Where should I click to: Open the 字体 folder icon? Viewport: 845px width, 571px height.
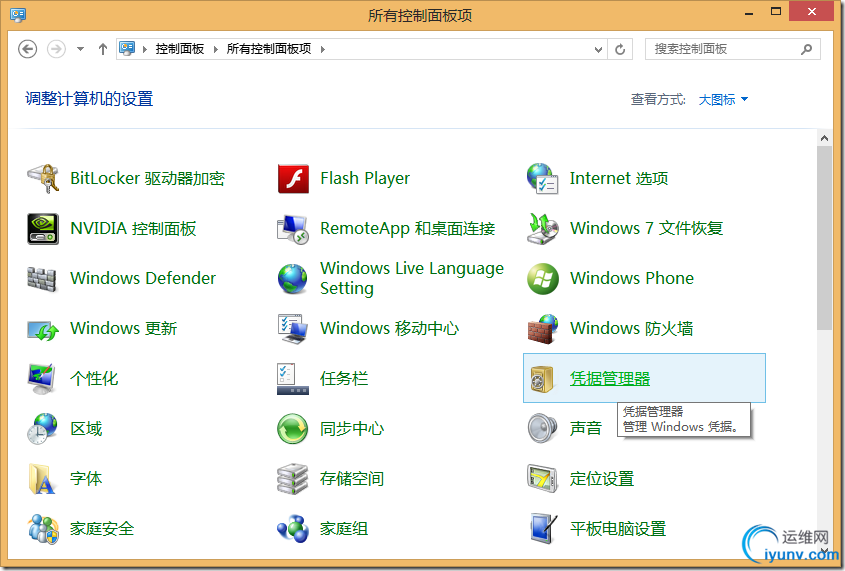[x=43, y=479]
